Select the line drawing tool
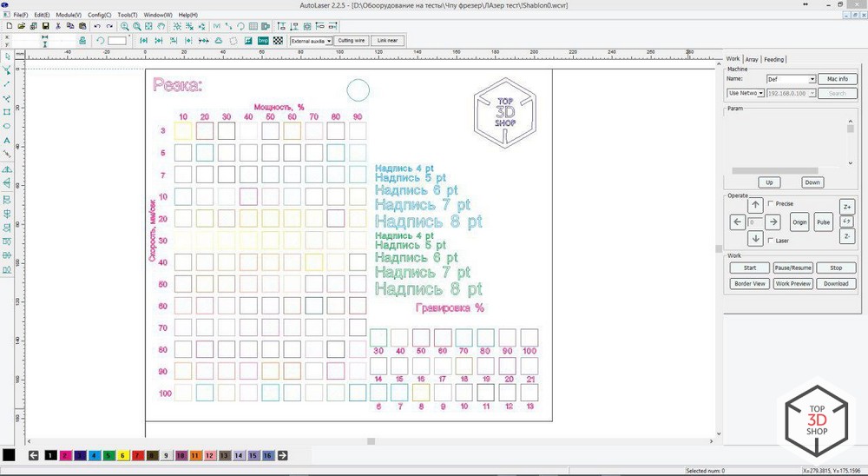868x476 pixels. point(7,84)
